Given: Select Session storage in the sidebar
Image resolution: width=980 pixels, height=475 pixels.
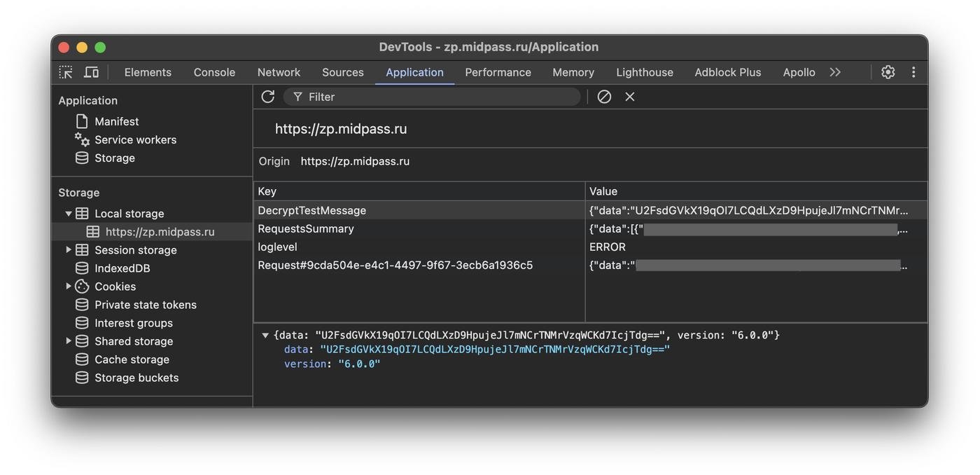Looking at the screenshot, I should click(135, 250).
